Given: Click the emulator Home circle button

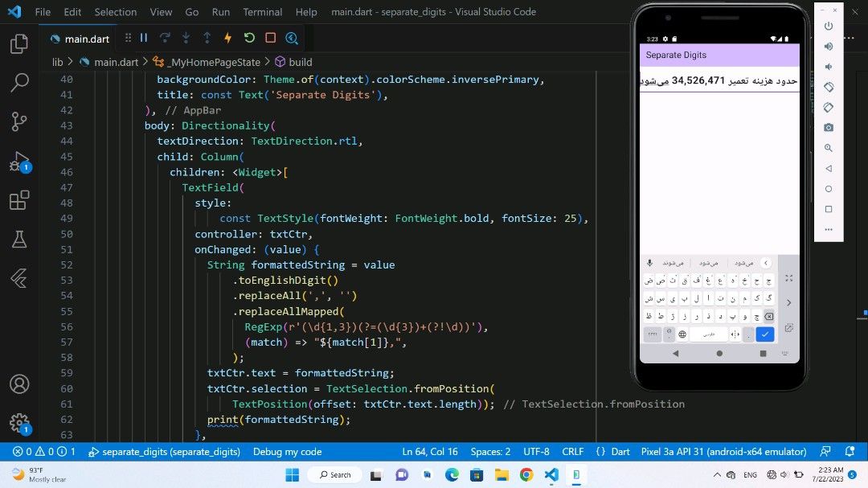Looking at the screenshot, I should tap(829, 189).
